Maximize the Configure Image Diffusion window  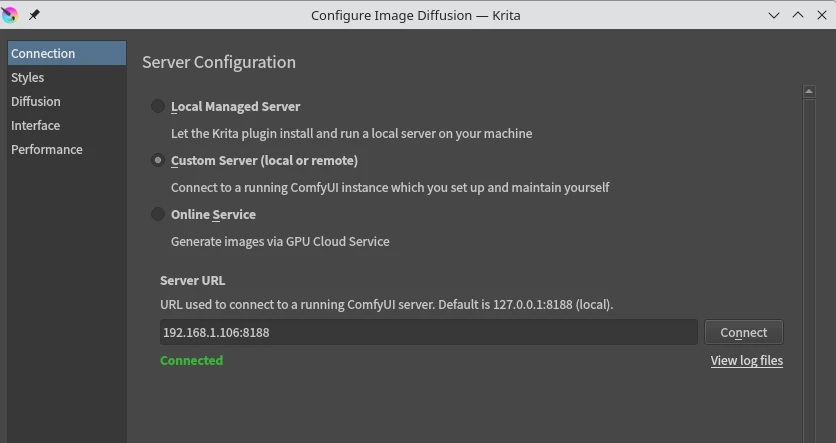tap(798, 15)
